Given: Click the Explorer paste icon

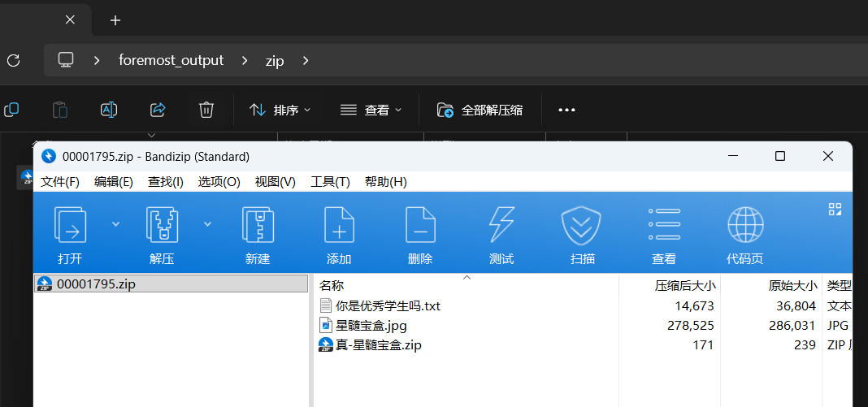Looking at the screenshot, I should (x=60, y=110).
